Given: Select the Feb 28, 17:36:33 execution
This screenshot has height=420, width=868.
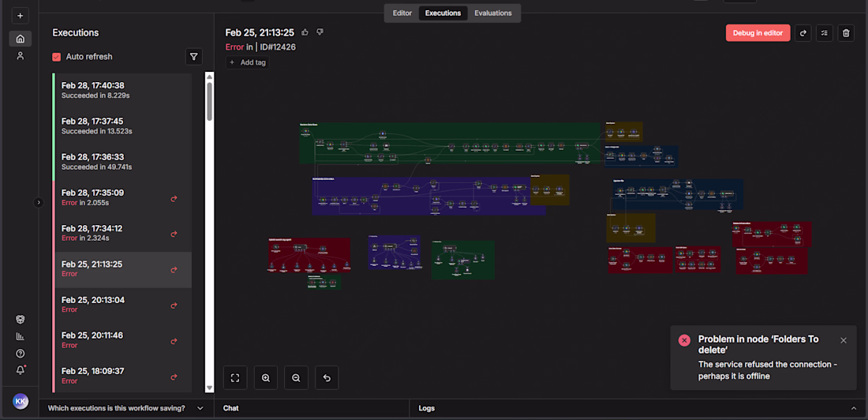Looking at the screenshot, I should point(122,162).
